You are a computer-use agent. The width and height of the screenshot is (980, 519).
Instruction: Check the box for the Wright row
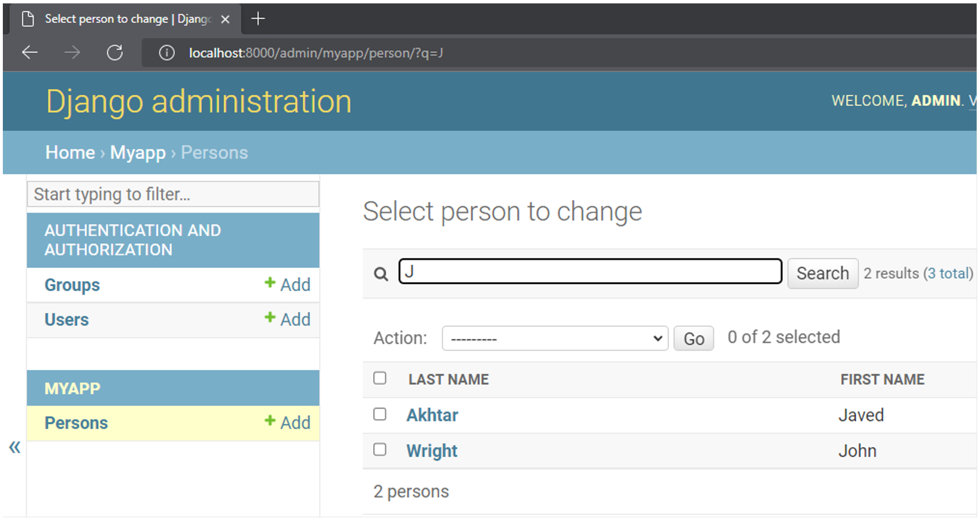380,450
